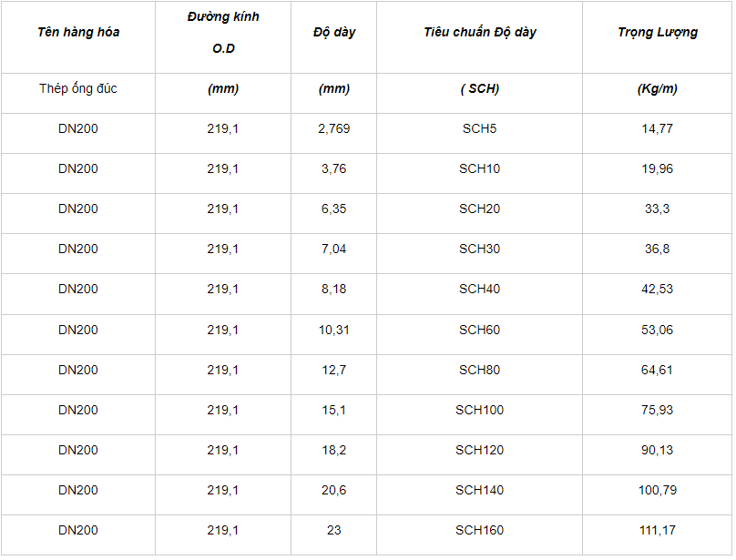Click the weight value 111,17
The height and width of the screenshot is (560, 736).
tap(657, 530)
